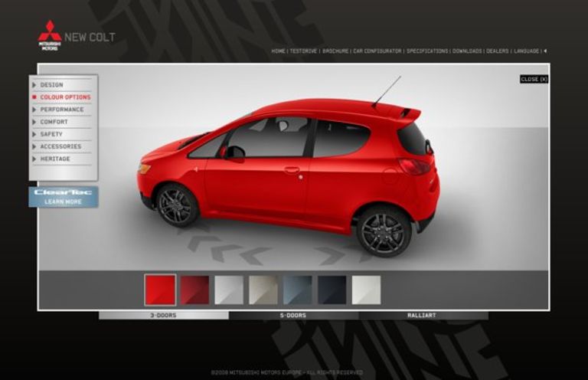The height and width of the screenshot is (380, 588).
Task: Switch to the Ralliart tab
Action: point(423,316)
